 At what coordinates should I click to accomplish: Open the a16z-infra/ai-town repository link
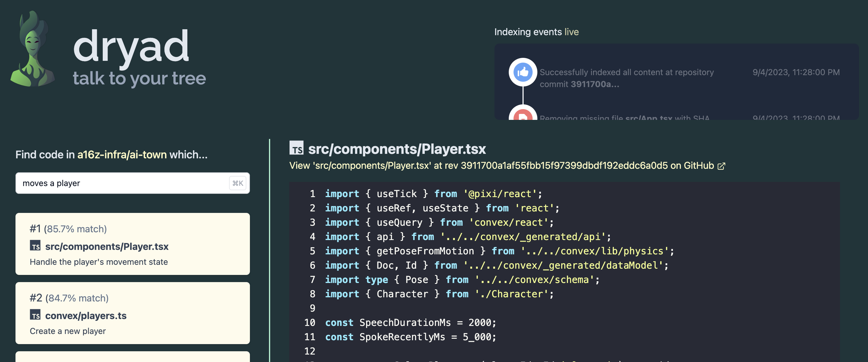tap(122, 154)
